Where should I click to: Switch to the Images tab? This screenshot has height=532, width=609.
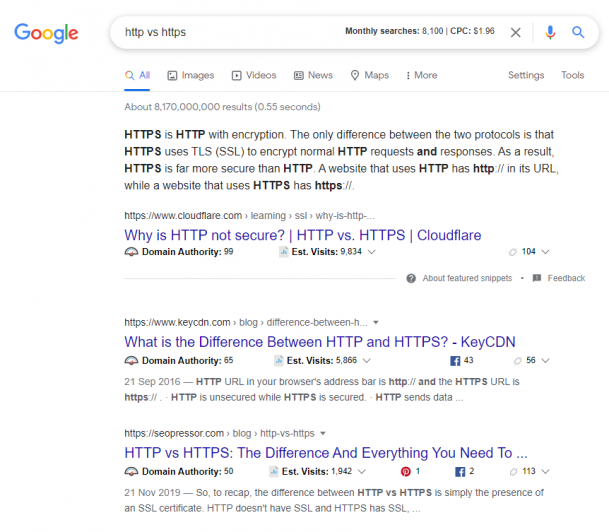click(191, 75)
